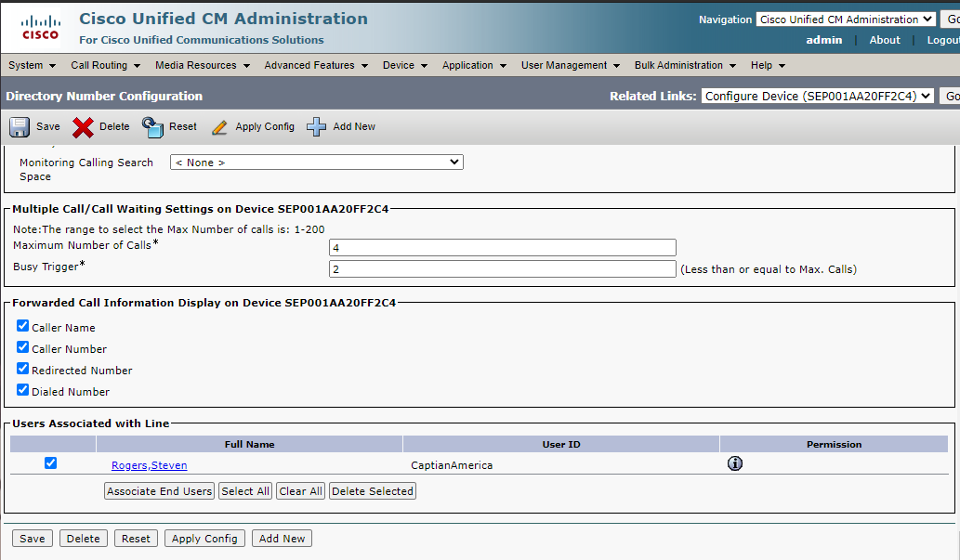Click the Cisco logo
This screenshot has height=560, width=960.
tap(40, 28)
